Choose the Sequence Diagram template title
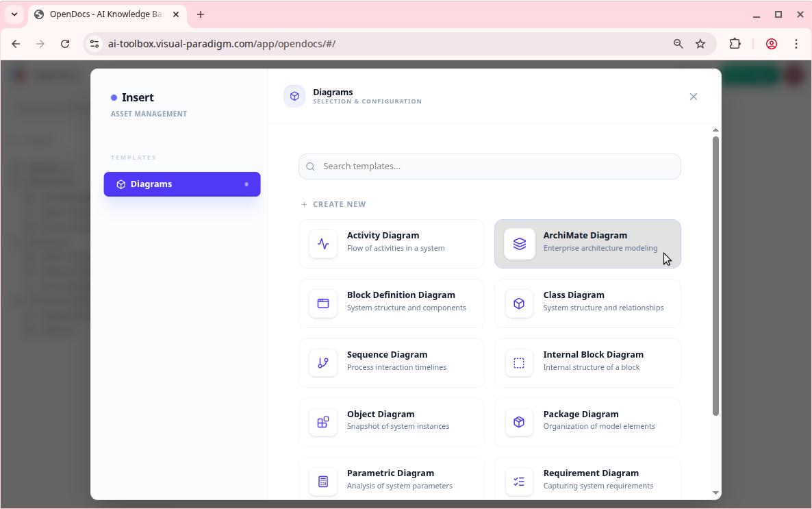The image size is (812, 509). click(x=387, y=355)
